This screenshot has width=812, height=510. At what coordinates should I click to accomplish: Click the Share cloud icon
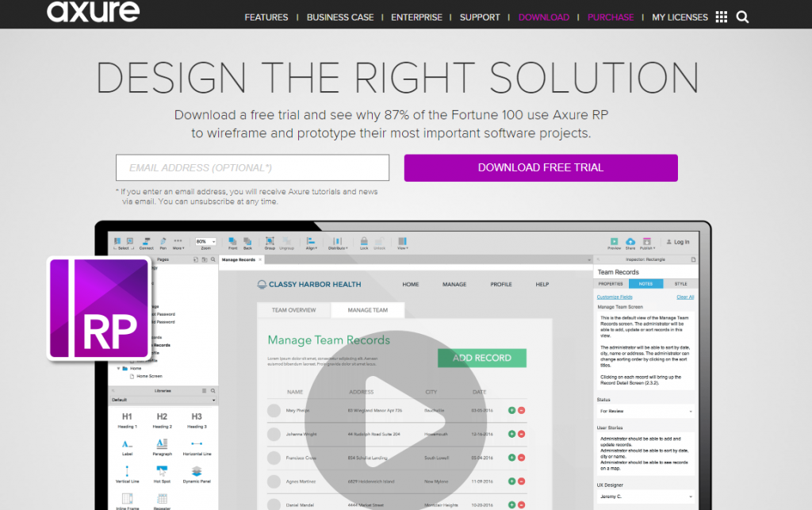(x=630, y=241)
